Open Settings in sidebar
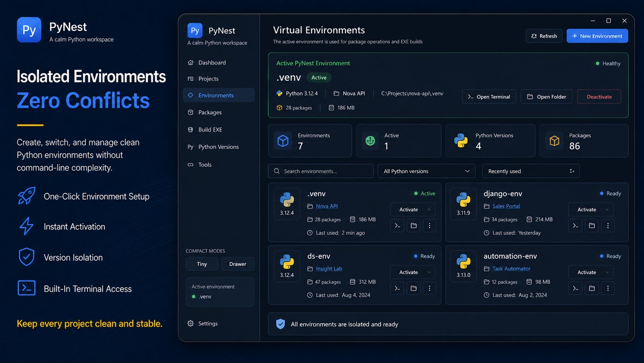The image size is (644, 363). (x=218, y=323)
